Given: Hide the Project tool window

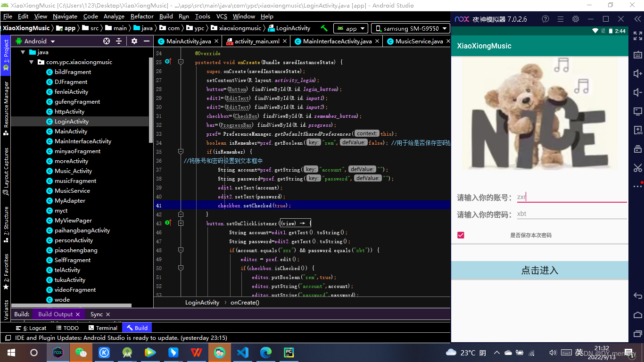Looking at the screenshot, I should [146, 41].
